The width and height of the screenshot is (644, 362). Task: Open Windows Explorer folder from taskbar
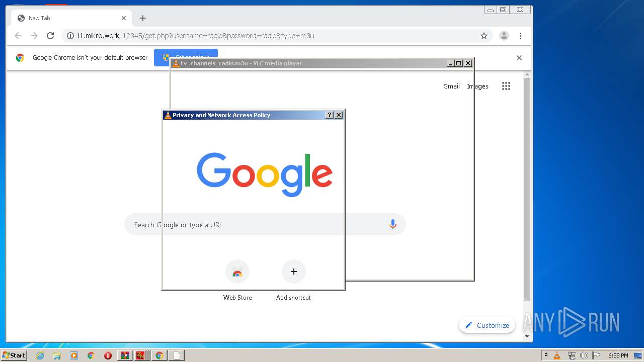tap(57, 355)
